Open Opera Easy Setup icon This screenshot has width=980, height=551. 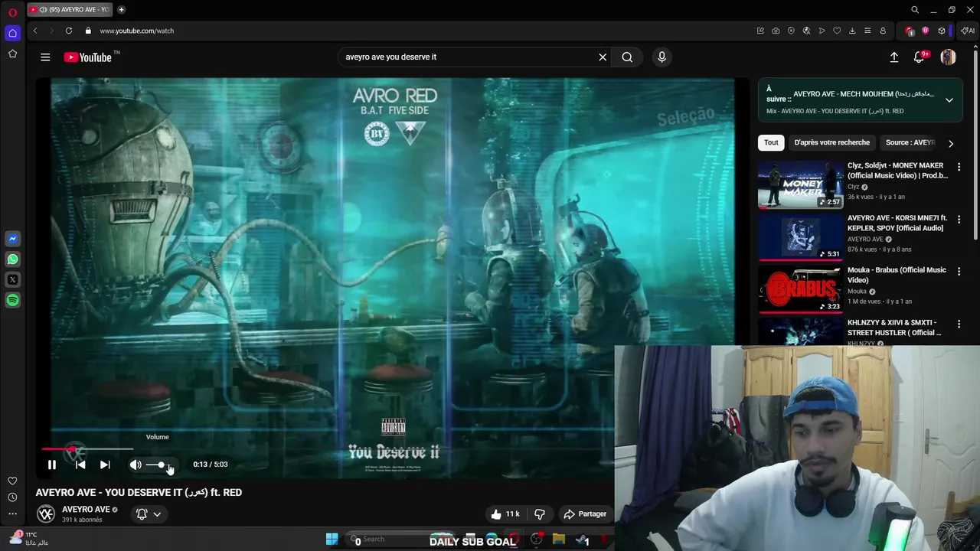pyautogui.click(x=867, y=31)
